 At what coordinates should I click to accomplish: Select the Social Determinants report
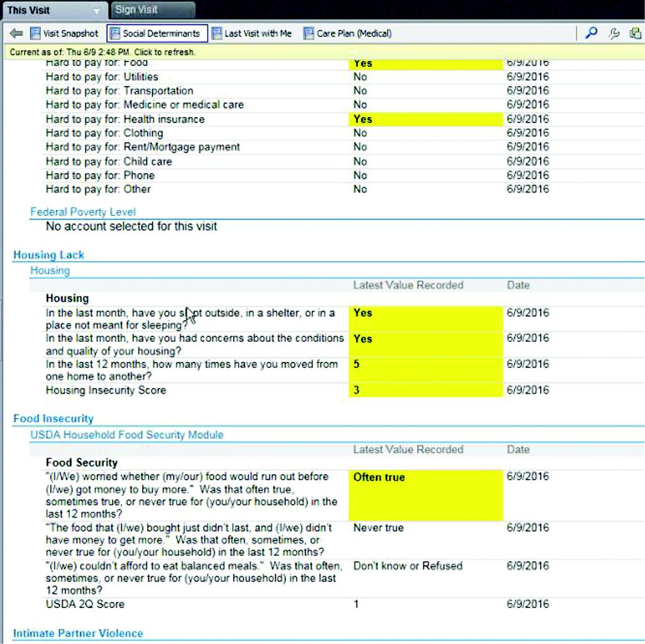pyautogui.click(x=157, y=33)
